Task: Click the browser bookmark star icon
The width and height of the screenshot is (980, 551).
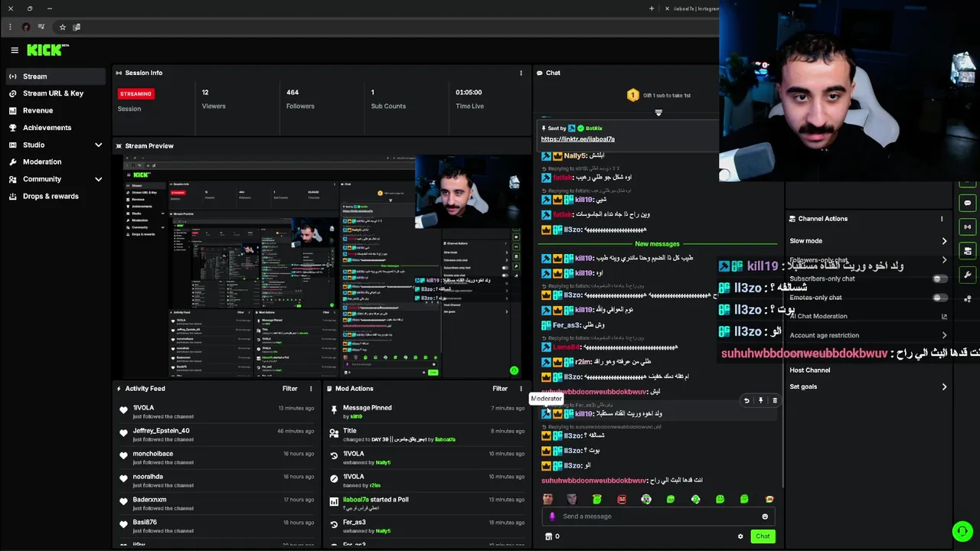Action: coord(63,27)
